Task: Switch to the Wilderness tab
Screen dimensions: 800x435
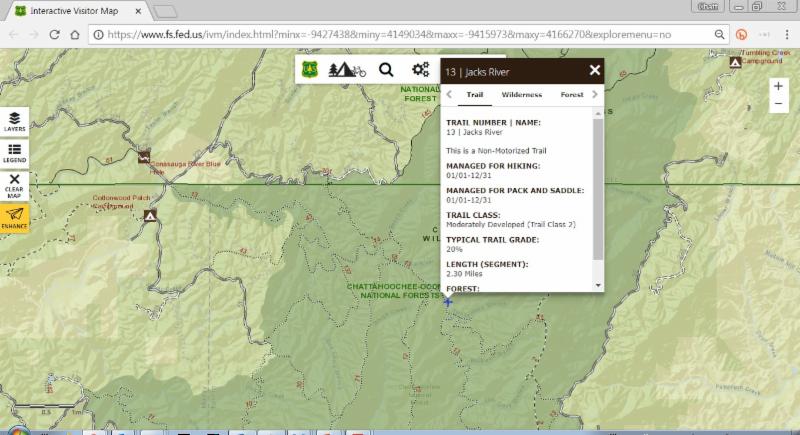Action: pos(521,95)
